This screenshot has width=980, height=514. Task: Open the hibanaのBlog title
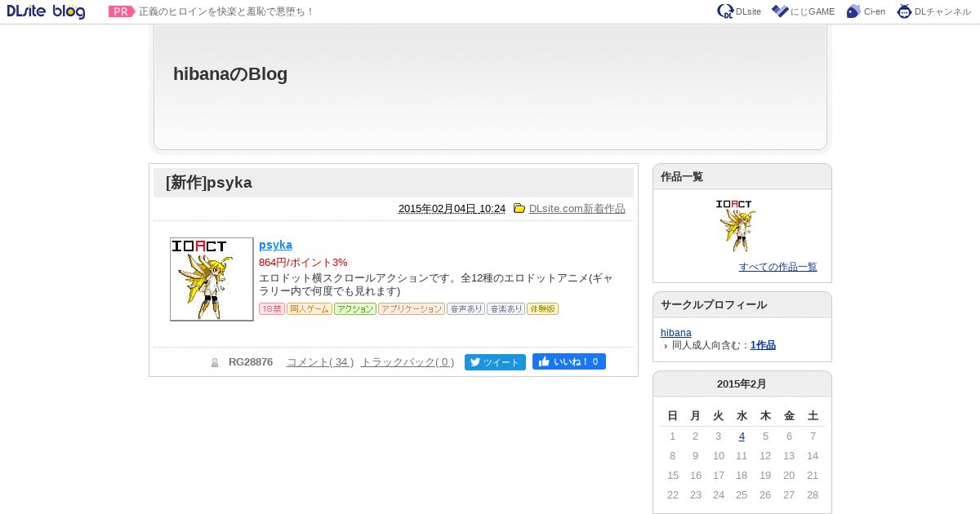click(230, 74)
